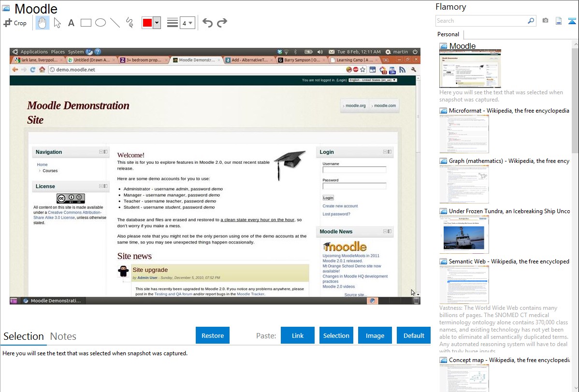Activate the hand pan tool
The width and height of the screenshot is (579, 392).
(x=43, y=23)
